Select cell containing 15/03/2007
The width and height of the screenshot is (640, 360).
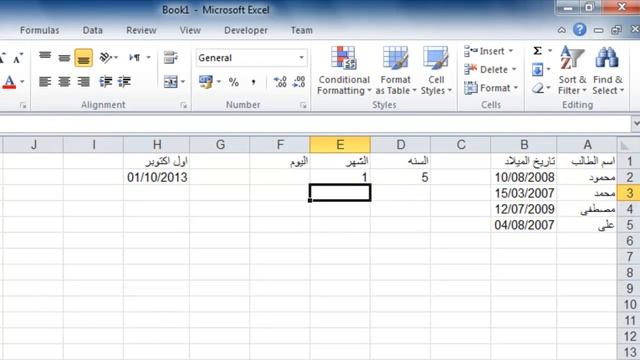click(524, 193)
